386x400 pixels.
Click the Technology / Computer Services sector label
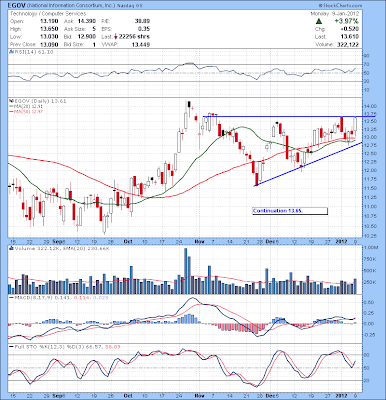point(48,14)
